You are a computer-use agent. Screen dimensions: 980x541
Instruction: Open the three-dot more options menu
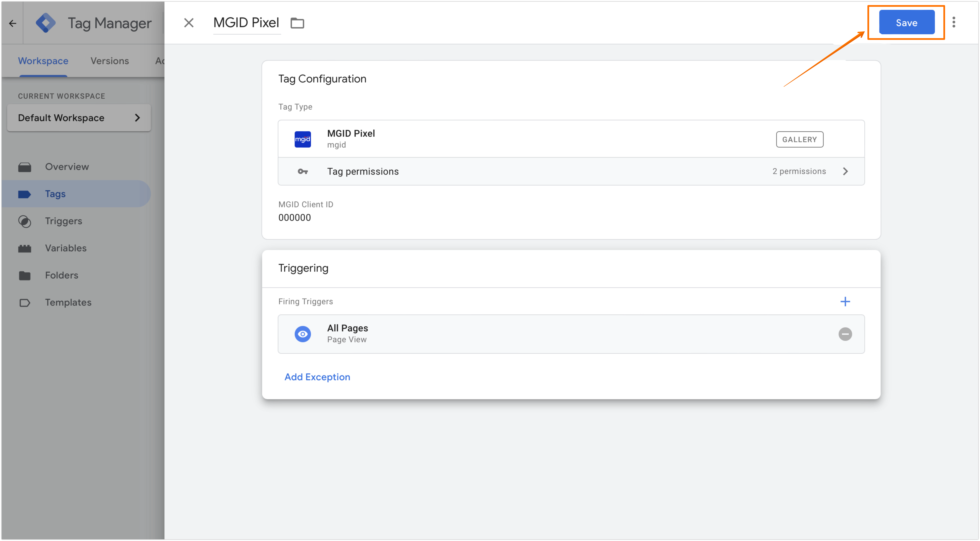tap(953, 22)
